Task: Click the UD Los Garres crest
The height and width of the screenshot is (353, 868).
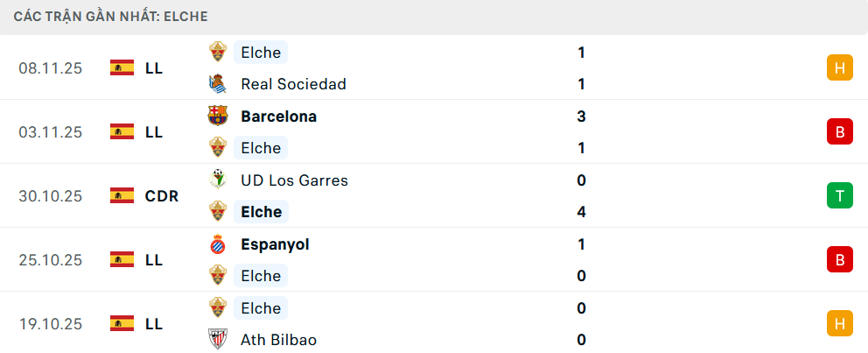Action: [218, 180]
